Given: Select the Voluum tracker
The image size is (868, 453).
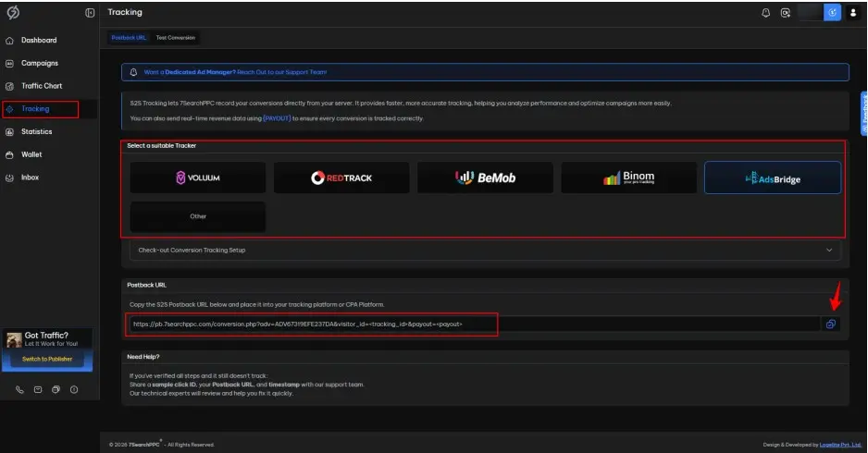Looking at the screenshot, I should (x=198, y=178).
